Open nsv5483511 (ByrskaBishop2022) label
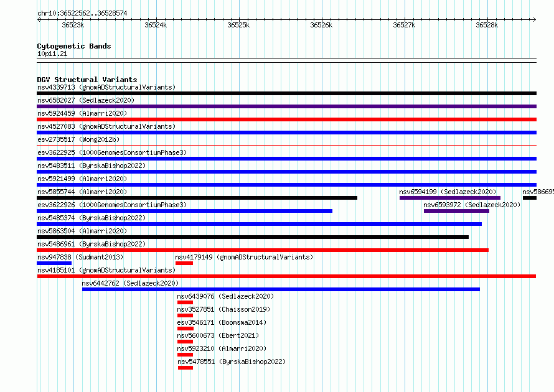The height and width of the screenshot is (392, 554). point(92,166)
